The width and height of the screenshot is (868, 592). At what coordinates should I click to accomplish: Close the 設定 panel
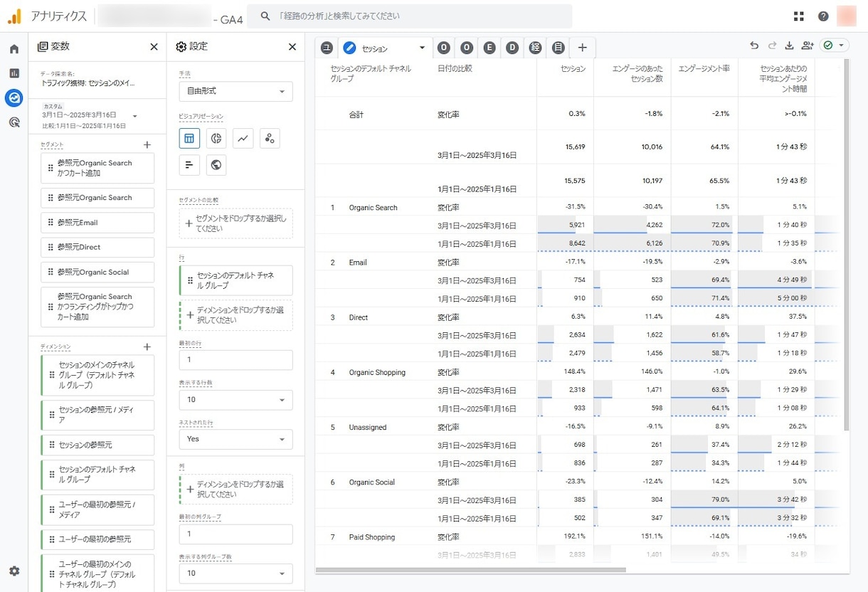(x=292, y=47)
